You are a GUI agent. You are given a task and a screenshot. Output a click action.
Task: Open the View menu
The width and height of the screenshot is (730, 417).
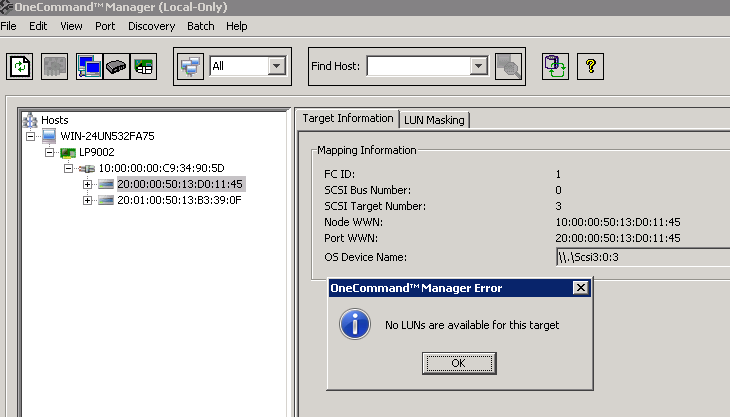point(71,26)
